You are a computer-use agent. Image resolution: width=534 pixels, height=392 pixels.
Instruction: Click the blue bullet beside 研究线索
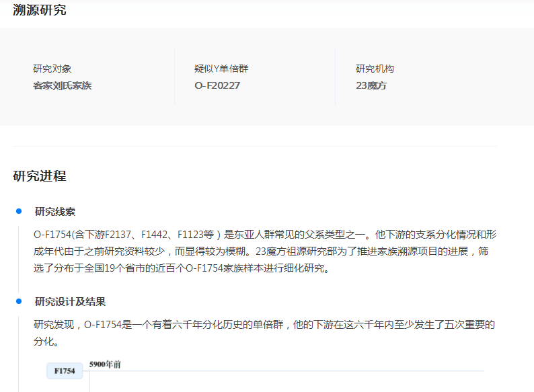tap(19, 211)
